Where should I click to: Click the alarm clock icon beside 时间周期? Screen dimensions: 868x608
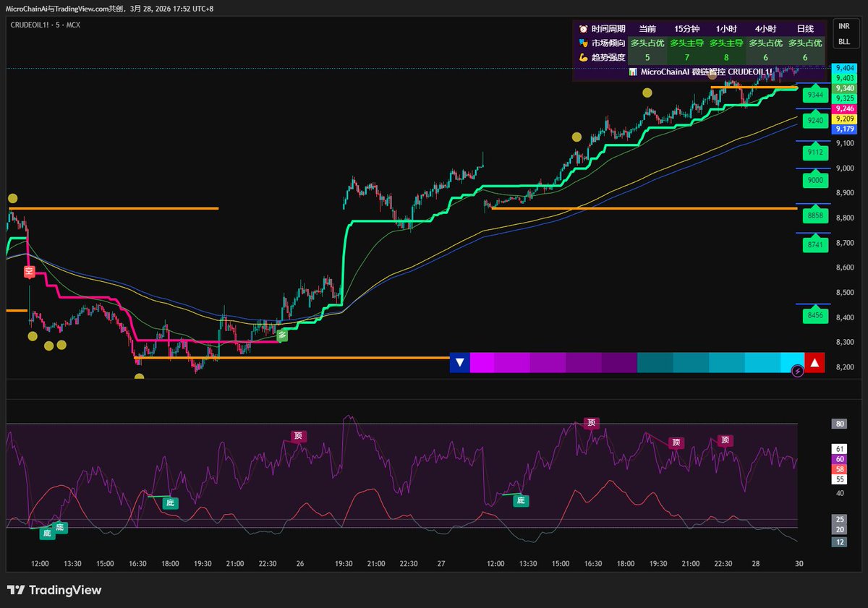point(584,29)
